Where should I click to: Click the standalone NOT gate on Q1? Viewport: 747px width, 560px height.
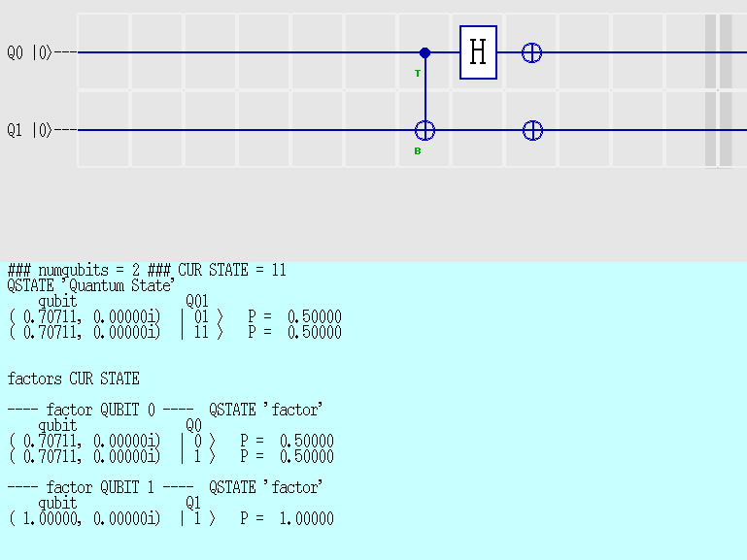tap(532, 130)
